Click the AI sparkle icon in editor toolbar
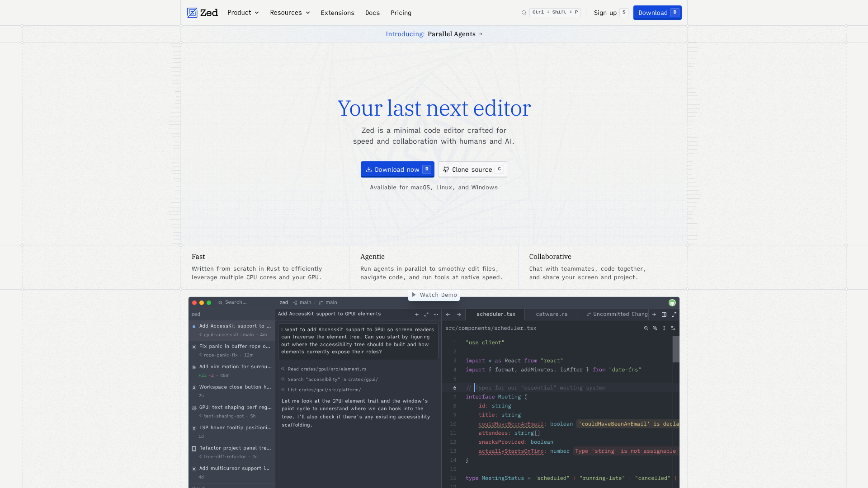 [655, 328]
